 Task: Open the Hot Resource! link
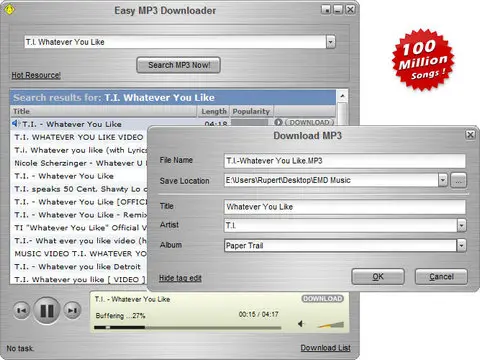click(x=36, y=75)
